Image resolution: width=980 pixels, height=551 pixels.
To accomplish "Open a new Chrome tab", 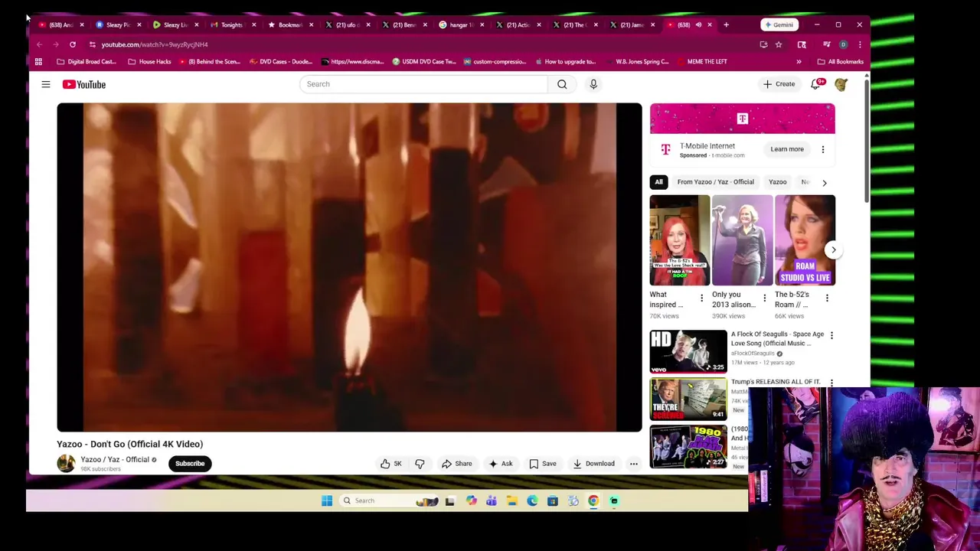I will point(727,24).
